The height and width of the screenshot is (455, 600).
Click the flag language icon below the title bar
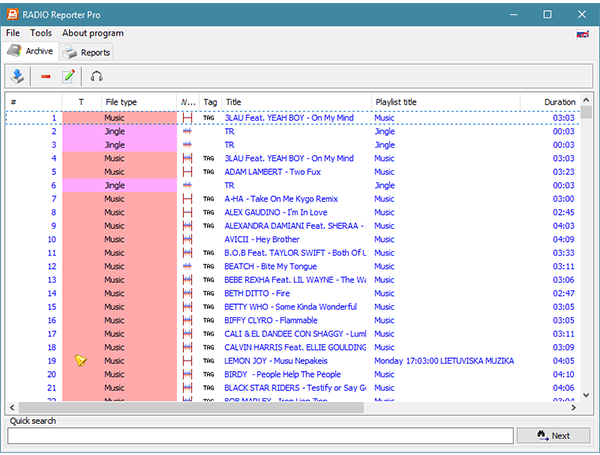[x=582, y=35]
